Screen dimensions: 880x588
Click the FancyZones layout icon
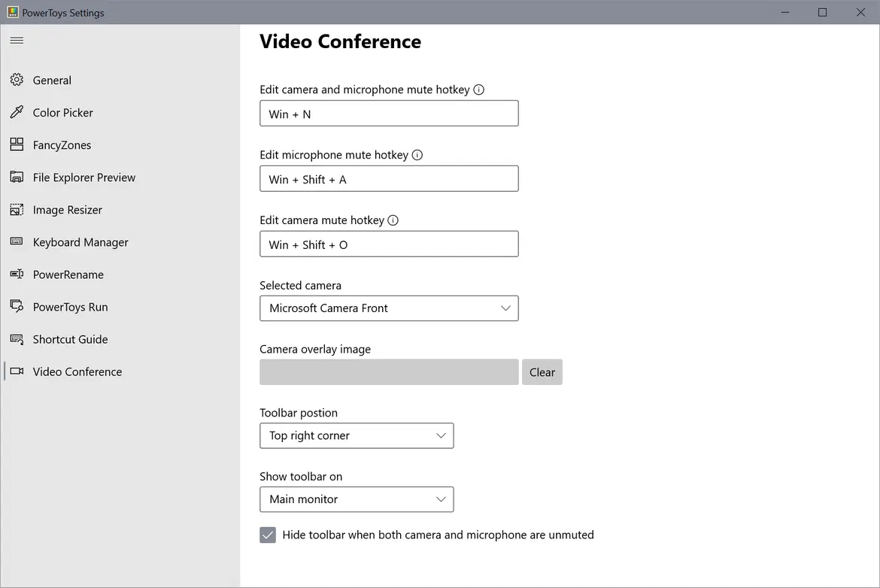(x=17, y=145)
